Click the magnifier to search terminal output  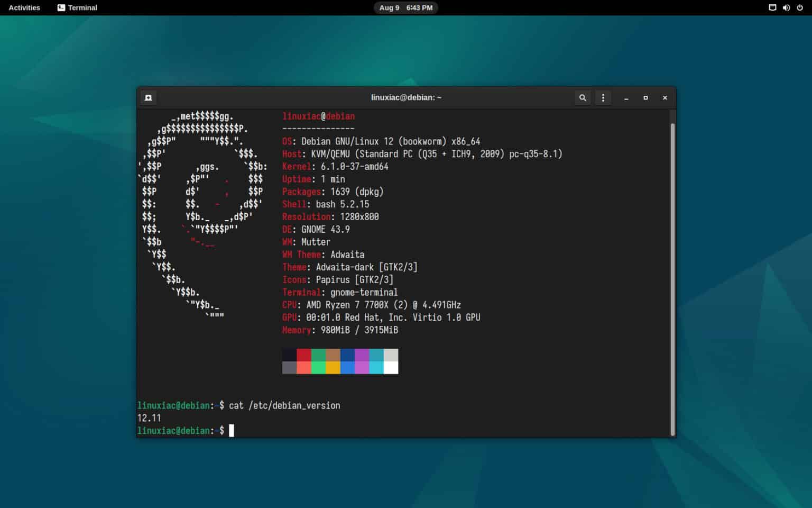[583, 97]
